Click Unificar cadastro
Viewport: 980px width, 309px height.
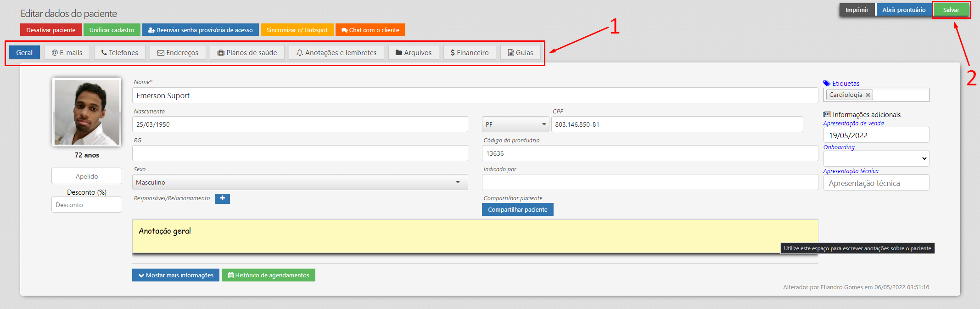pyautogui.click(x=112, y=30)
